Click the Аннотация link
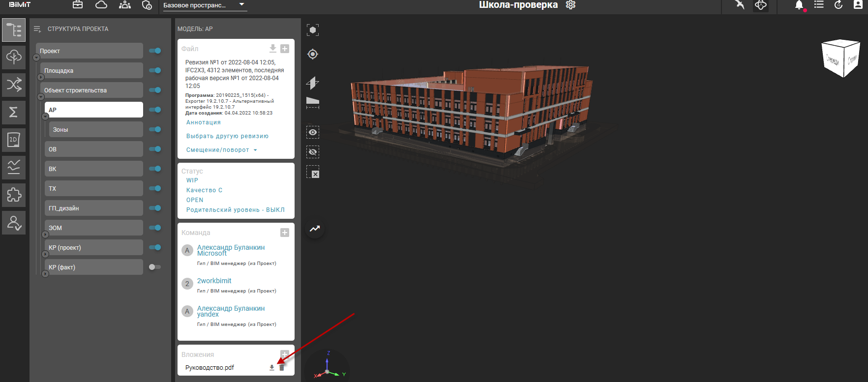 203,122
